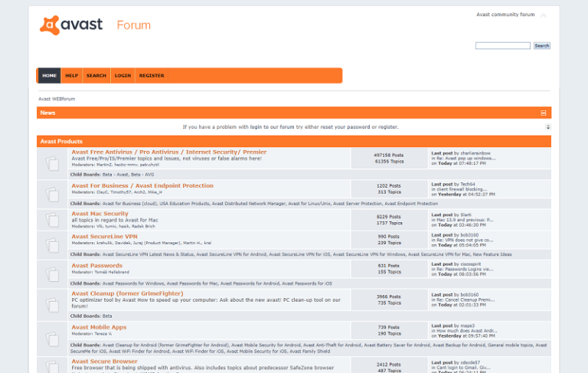Open Avast Family Shield child board

(310, 352)
